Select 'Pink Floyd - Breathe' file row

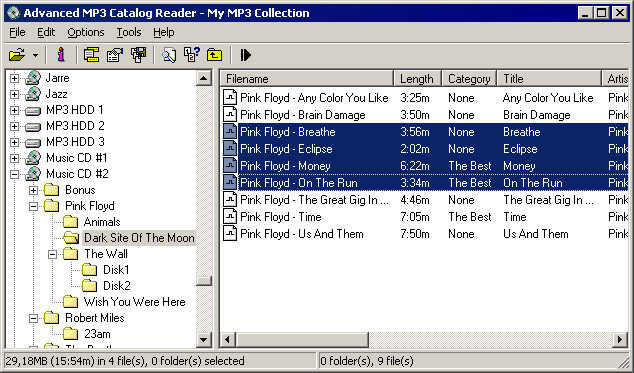point(425,132)
